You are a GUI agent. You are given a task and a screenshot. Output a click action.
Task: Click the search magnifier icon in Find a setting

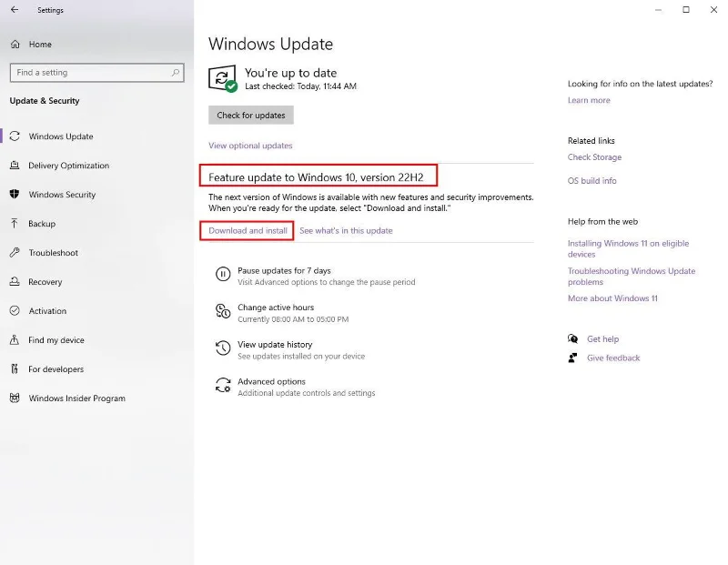pyautogui.click(x=176, y=73)
